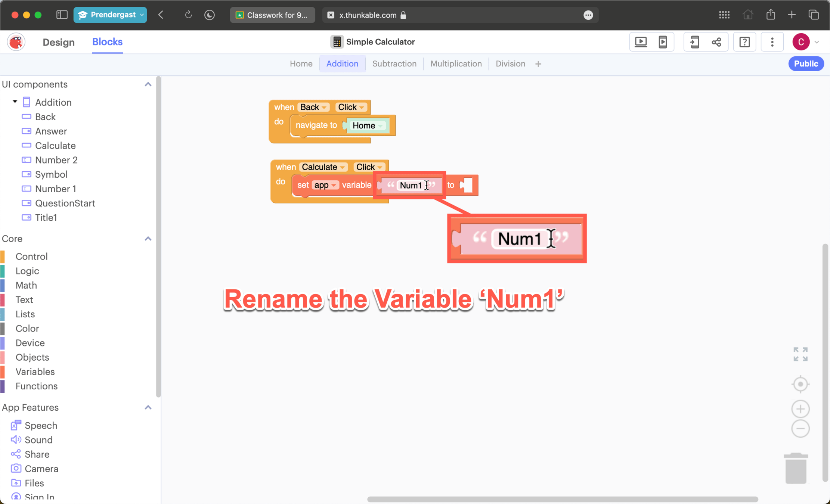Zoom out the blocks workspace
This screenshot has width=830, height=504.
pyautogui.click(x=800, y=429)
